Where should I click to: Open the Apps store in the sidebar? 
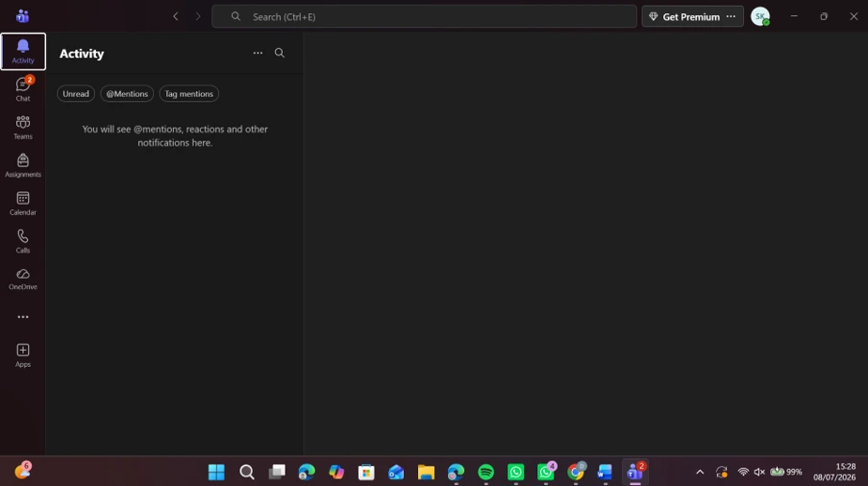[23, 355]
